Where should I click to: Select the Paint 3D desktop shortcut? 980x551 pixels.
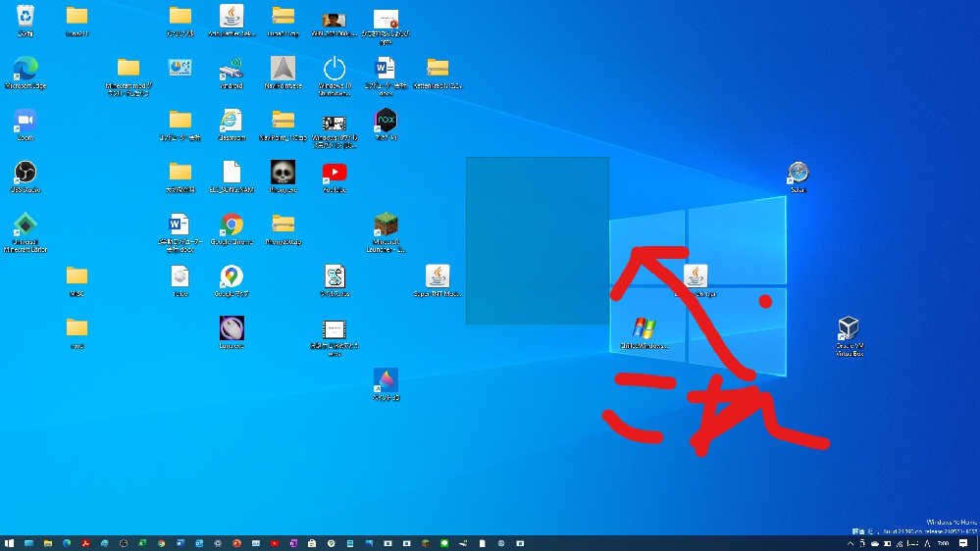(x=386, y=384)
